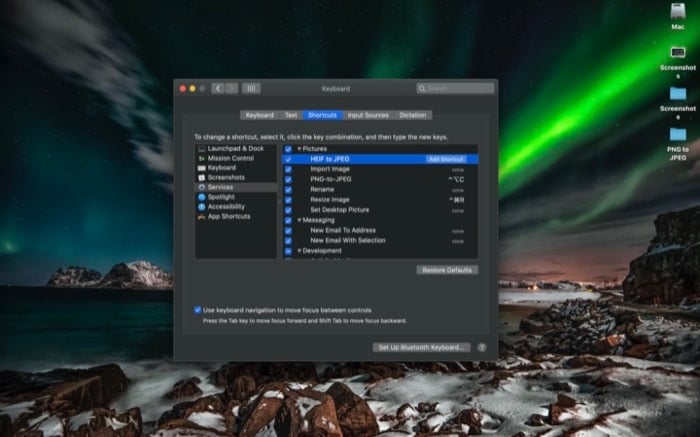This screenshot has width=700, height=437.
Task: Click the 'none' shortcut for Set Desktop Picture
Action: tap(458, 211)
